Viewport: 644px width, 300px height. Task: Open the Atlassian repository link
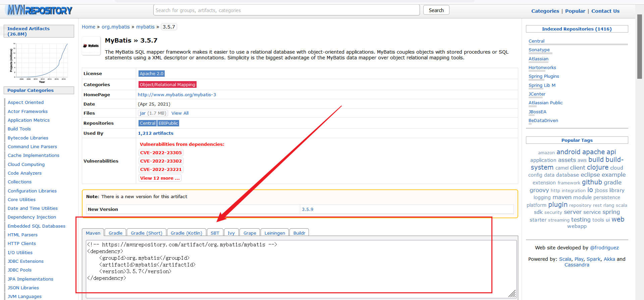click(x=538, y=59)
